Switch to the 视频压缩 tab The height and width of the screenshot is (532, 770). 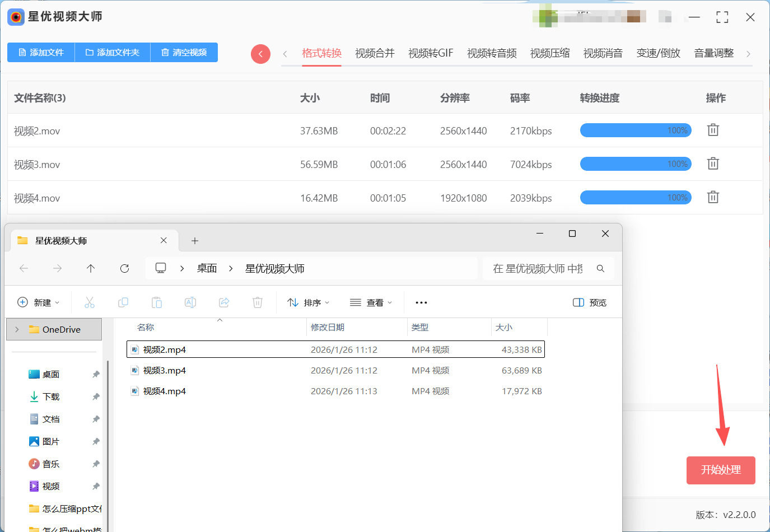click(x=549, y=53)
